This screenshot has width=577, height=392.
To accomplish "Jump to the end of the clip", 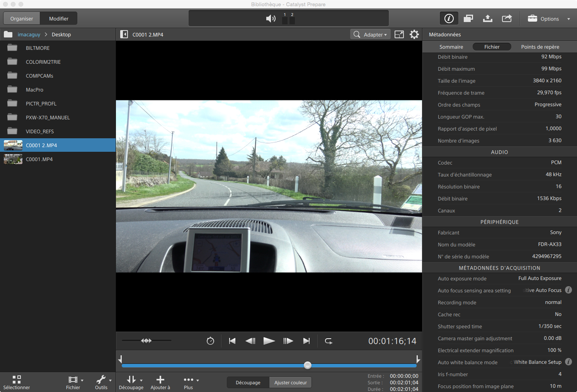I will tap(306, 341).
